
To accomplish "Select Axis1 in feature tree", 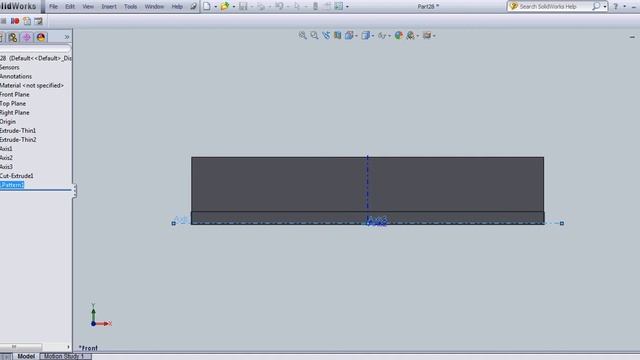I will coord(6,149).
